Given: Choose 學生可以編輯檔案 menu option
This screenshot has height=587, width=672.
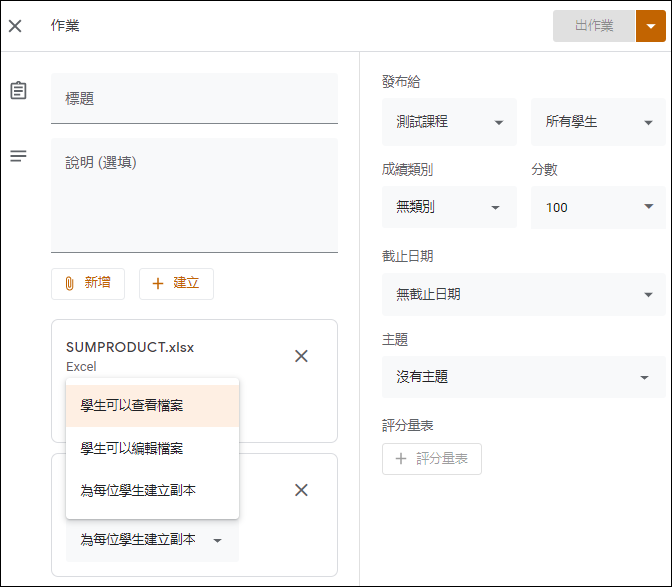Looking at the screenshot, I should 152,448.
